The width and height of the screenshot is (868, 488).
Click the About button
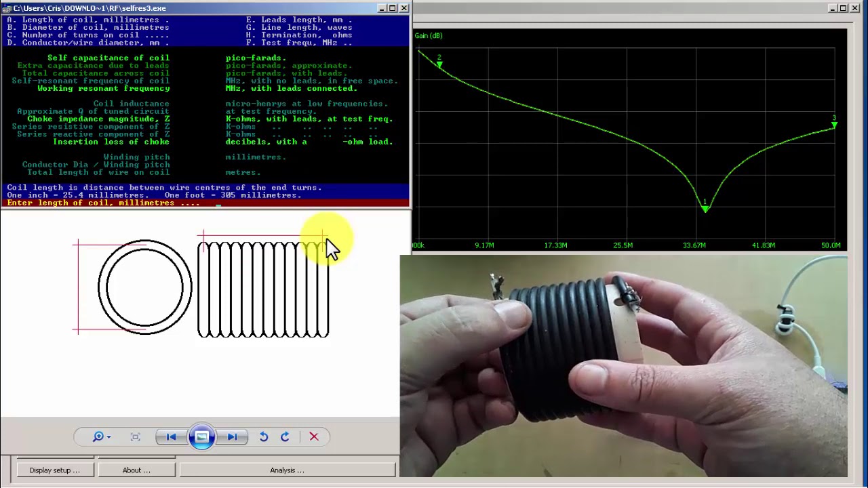(136, 470)
